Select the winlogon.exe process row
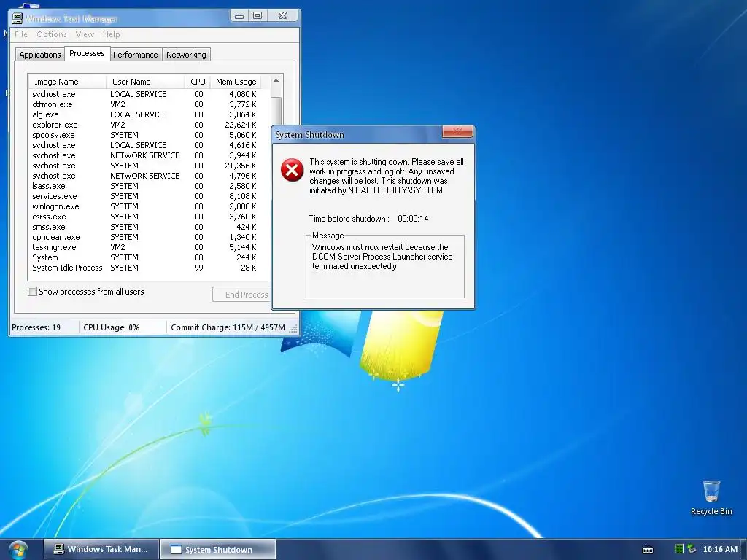The width and height of the screenshot is (747, 560). click(x=144, y=206)
